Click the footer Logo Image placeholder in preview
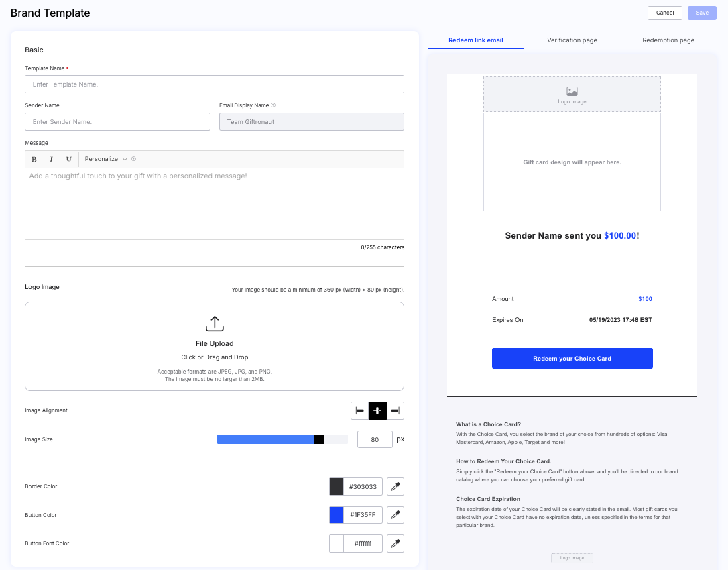 [572, 558]
